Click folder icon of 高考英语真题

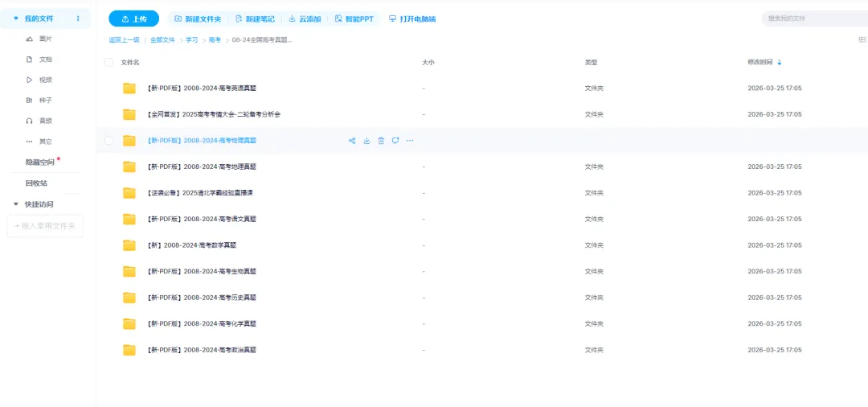pos(129,88)
